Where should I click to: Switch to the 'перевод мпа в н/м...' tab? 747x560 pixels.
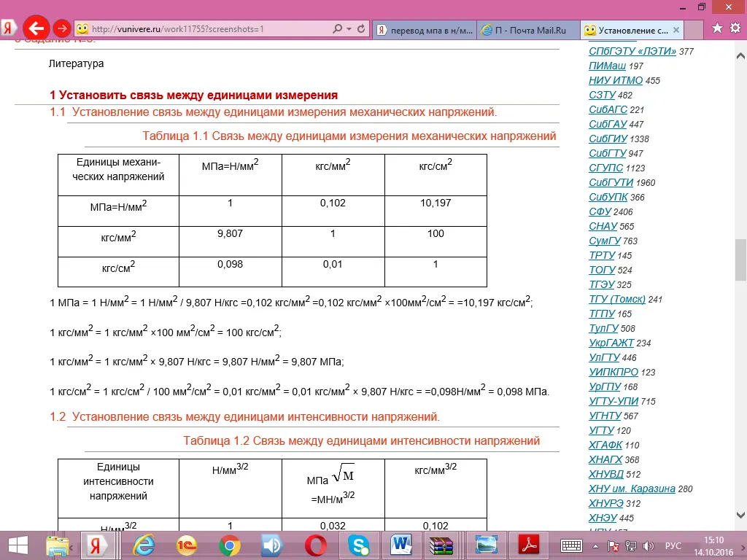pos(425,30)
